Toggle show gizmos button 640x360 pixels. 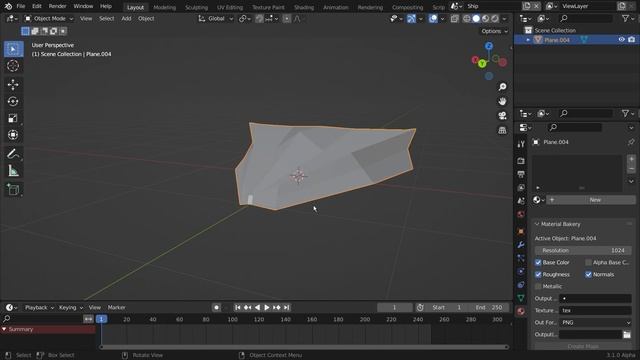pos(411,19)
